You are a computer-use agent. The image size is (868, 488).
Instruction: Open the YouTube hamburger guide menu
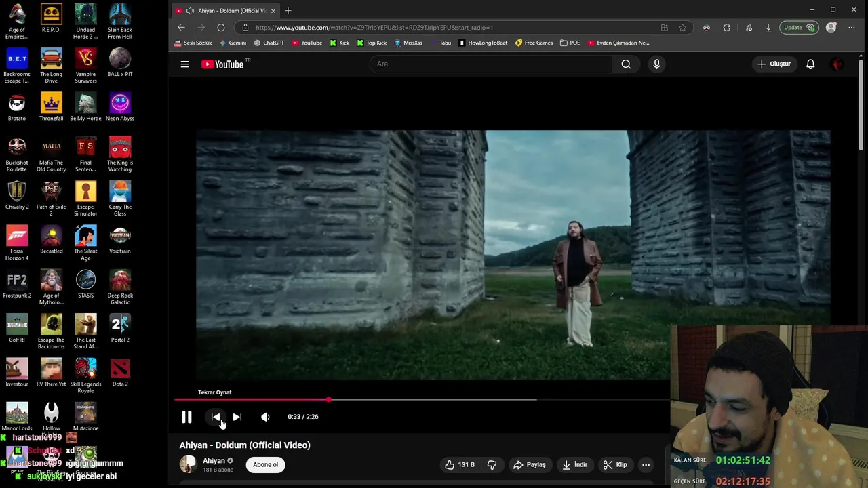pos(184,64)
